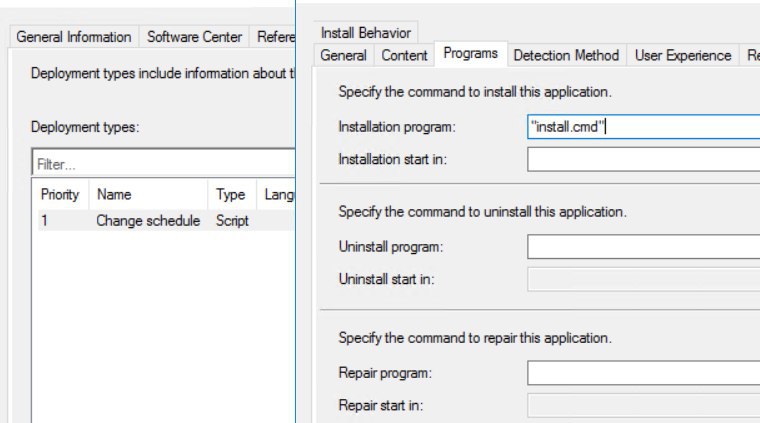Click the Script type cell

232,221
